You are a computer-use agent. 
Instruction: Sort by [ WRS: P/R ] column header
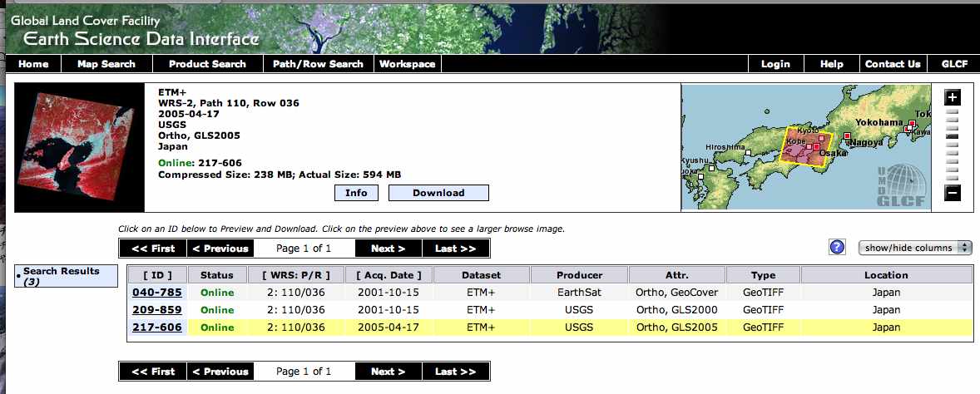(x=297, y=275)
